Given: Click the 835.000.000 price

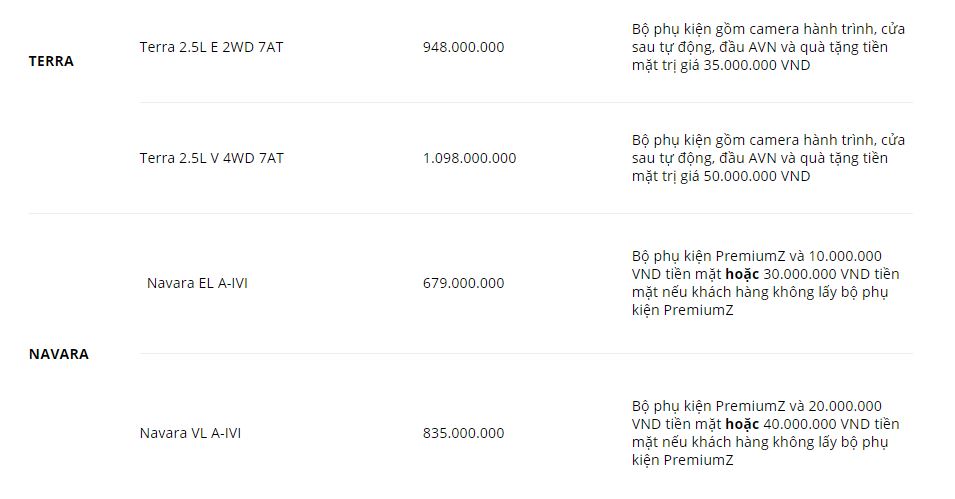Looking at the screenshot, I should tap(463, 433).
